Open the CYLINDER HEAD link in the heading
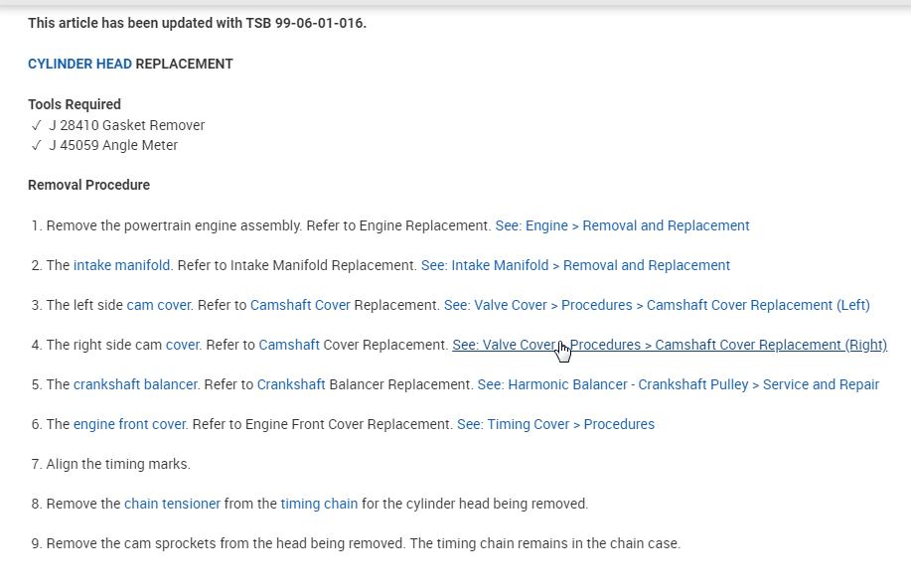911x588 pixels. [x=79, y=64]
